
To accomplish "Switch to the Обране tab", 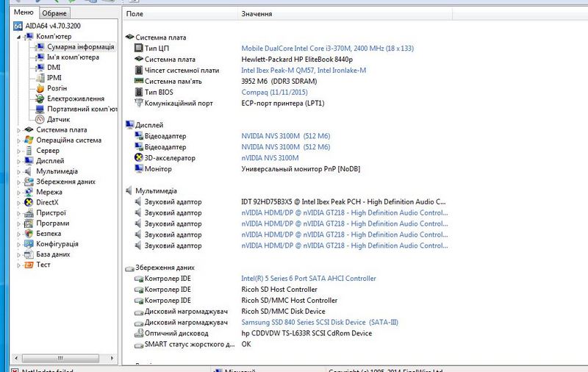I will (x=54, y=13).
